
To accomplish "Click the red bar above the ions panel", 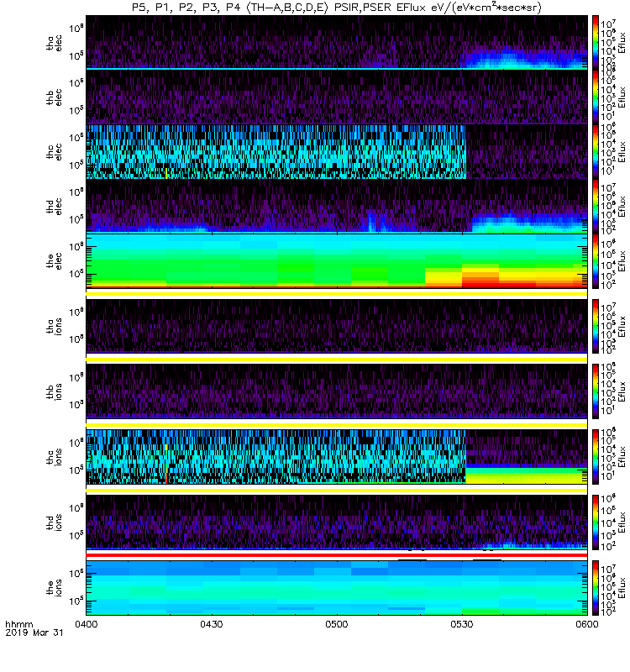I will click(x=337, y=555).
